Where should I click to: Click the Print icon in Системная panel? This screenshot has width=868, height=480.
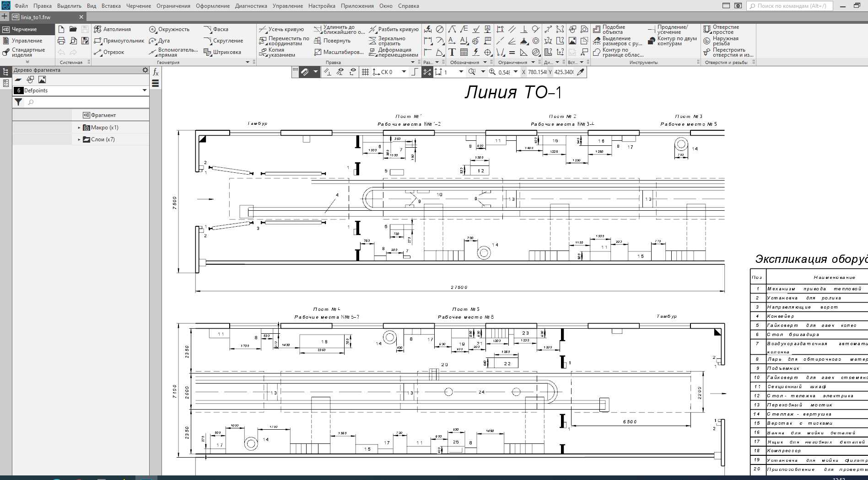tap(61, 41)
